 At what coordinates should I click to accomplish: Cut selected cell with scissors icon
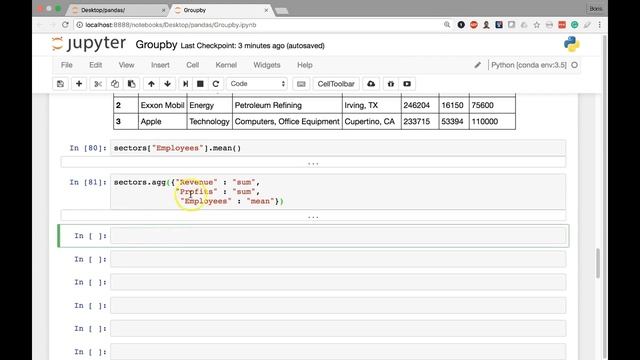tap(98, 84)
